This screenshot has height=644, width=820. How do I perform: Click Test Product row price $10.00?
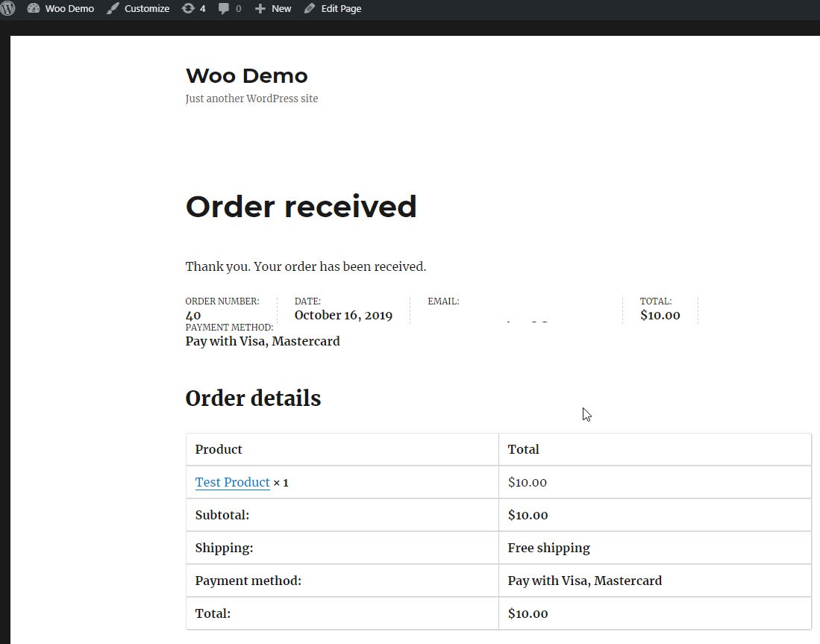pos(527,482)
